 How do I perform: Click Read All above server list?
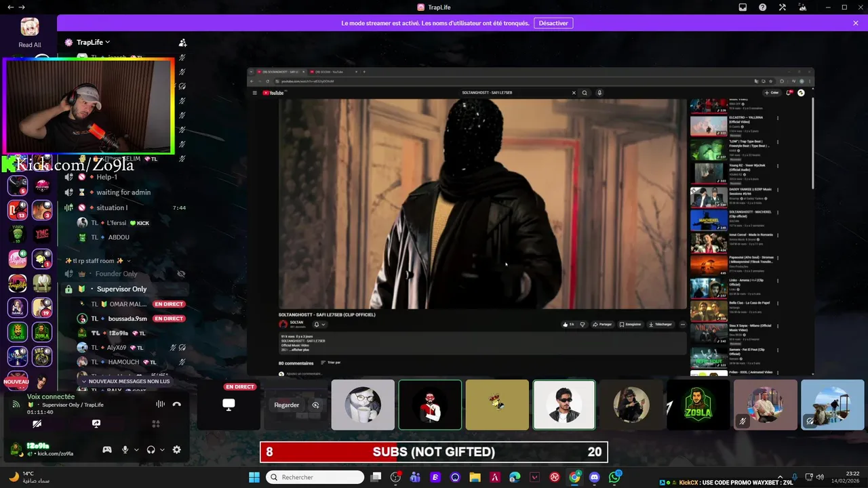(29, 45)
